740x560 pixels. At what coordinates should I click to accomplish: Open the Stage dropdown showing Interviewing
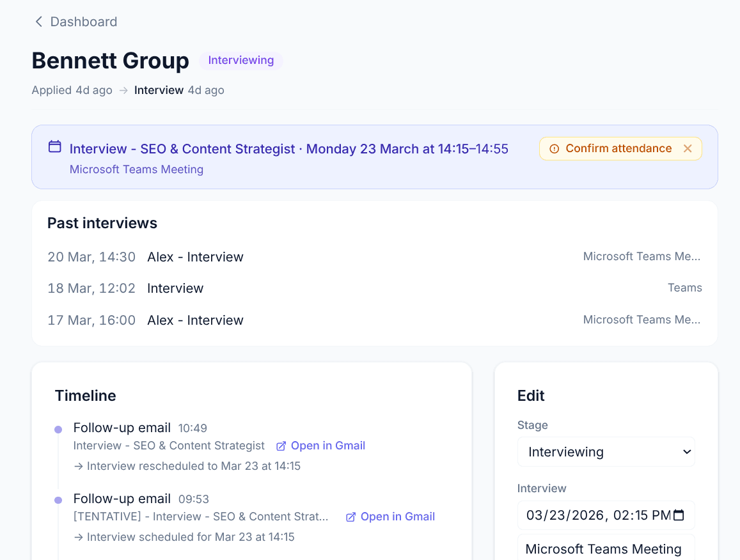coord(606,451)
